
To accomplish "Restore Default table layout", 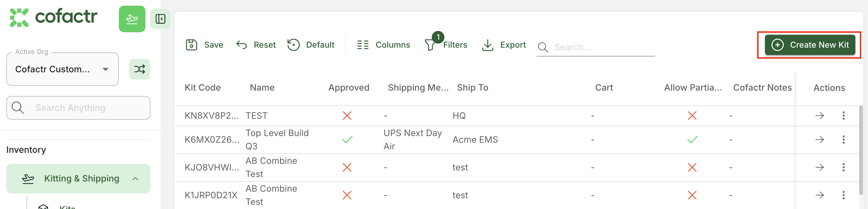I will (x=311, y=45).
